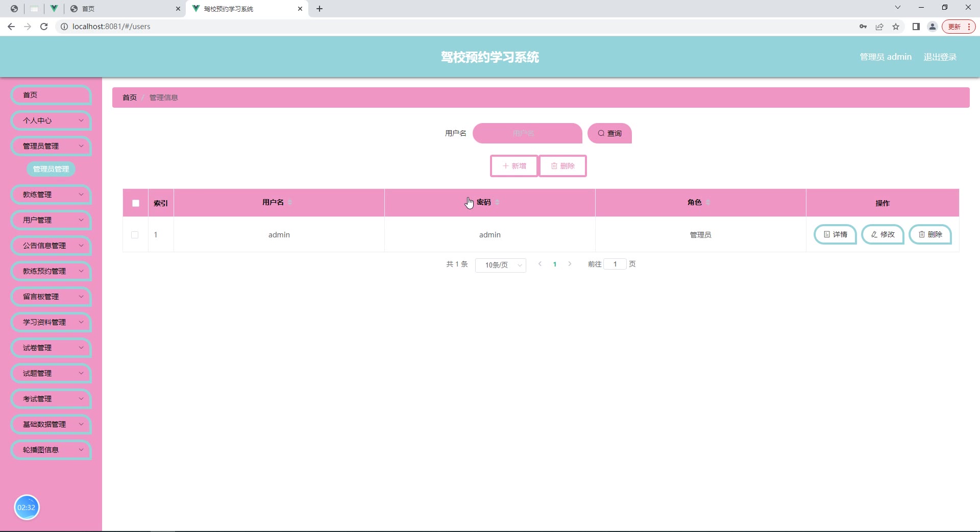
Task: Click 修改 to edit the admin row
Action: click(883, 234)
